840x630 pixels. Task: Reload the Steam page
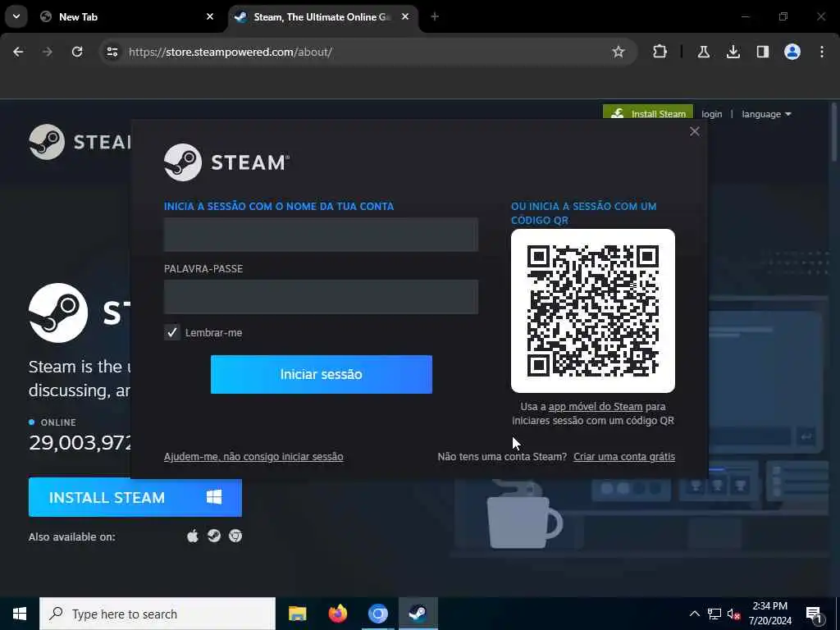(77, 52)
